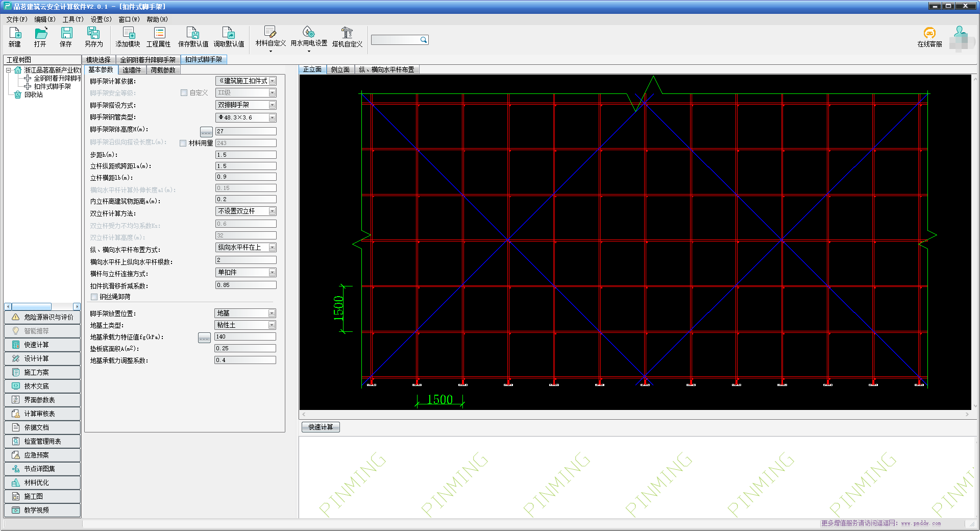Screen dimensions: 980x531
Task: Open 界面参数表 in the sidebar
Action: pyautogui.click(x=42, y=400)
